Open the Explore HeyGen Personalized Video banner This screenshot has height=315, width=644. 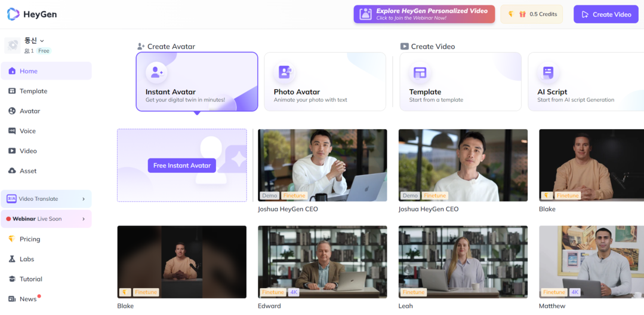pos(424,14)
